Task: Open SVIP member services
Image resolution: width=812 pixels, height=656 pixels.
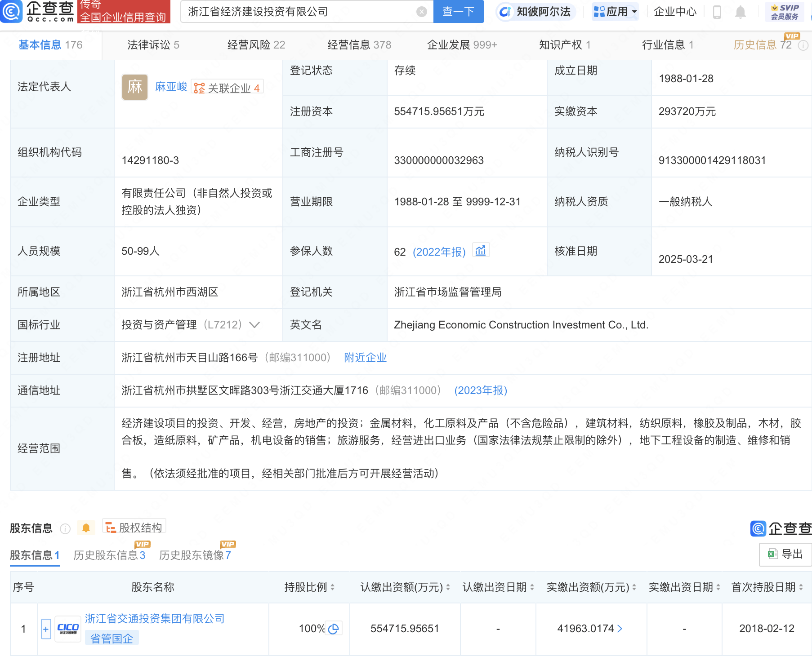Action: (785, 12)
